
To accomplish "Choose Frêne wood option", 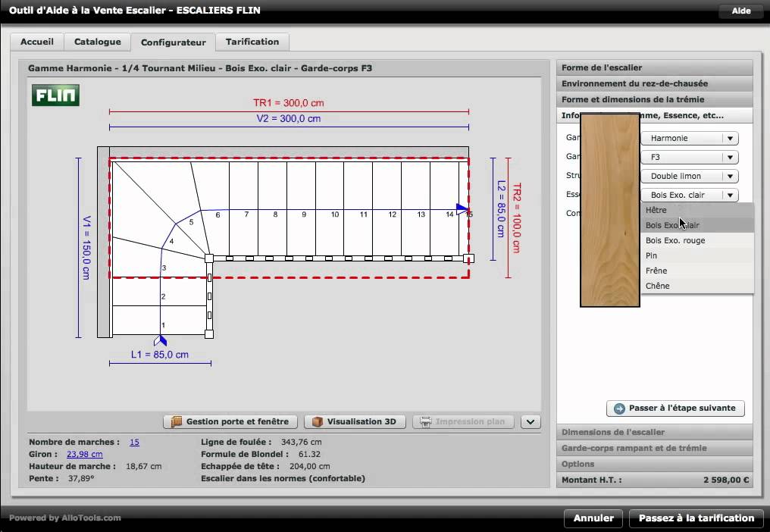I will 696,271.
